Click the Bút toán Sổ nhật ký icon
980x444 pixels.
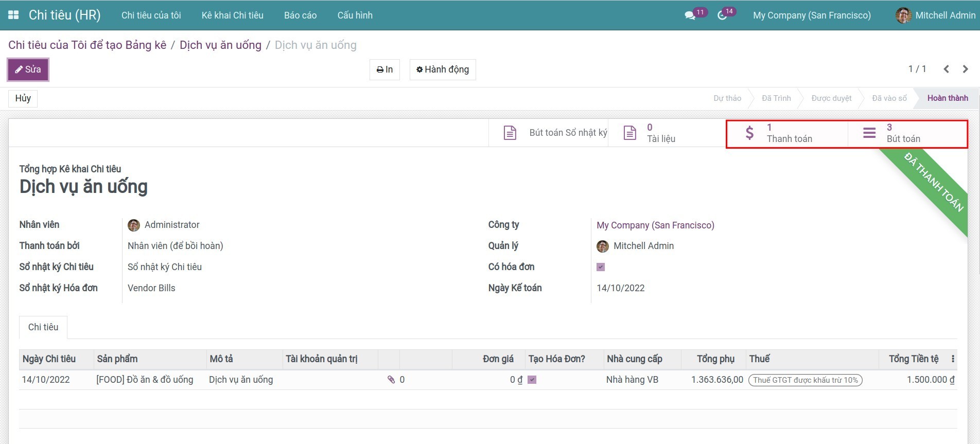coord(510,133)
